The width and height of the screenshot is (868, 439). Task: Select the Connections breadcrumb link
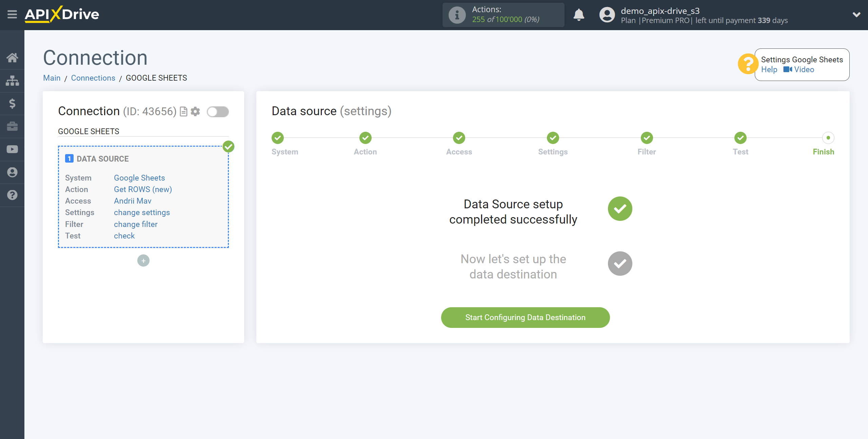(x=93, y=78)
